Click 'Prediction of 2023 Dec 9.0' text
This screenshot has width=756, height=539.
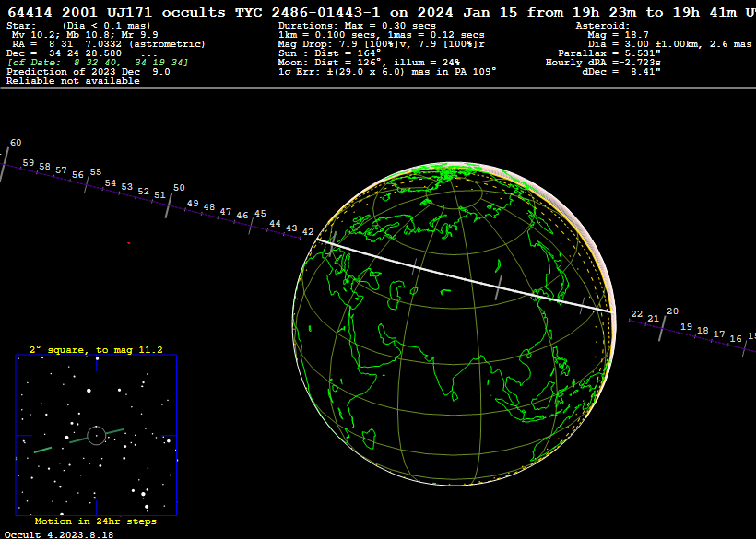coord(89,72)
